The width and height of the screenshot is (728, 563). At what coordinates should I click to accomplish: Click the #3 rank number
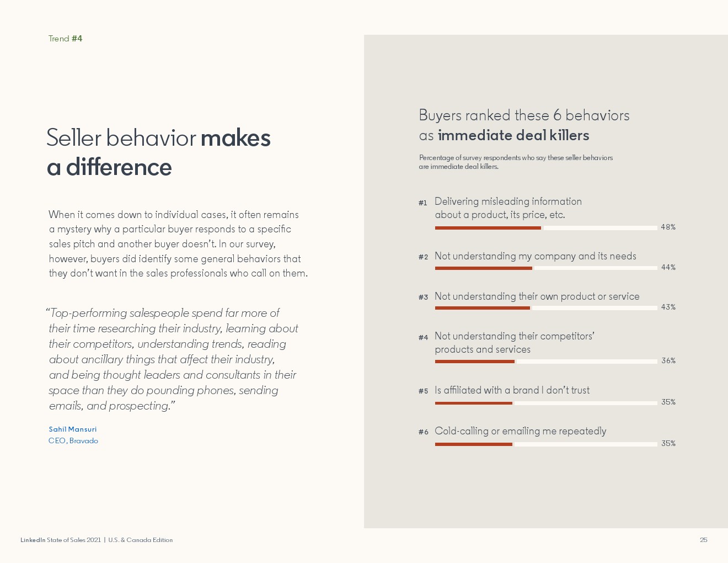pyautogui.click(x=423, y=298)
